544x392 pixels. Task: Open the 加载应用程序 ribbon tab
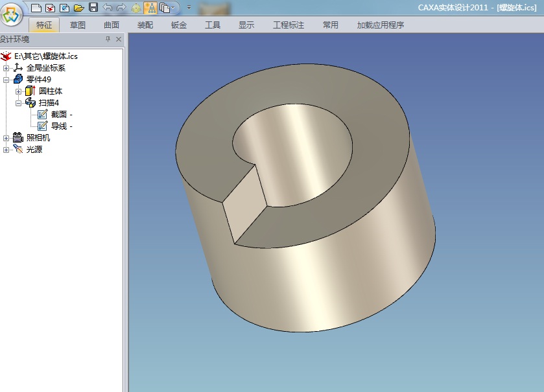380,25
